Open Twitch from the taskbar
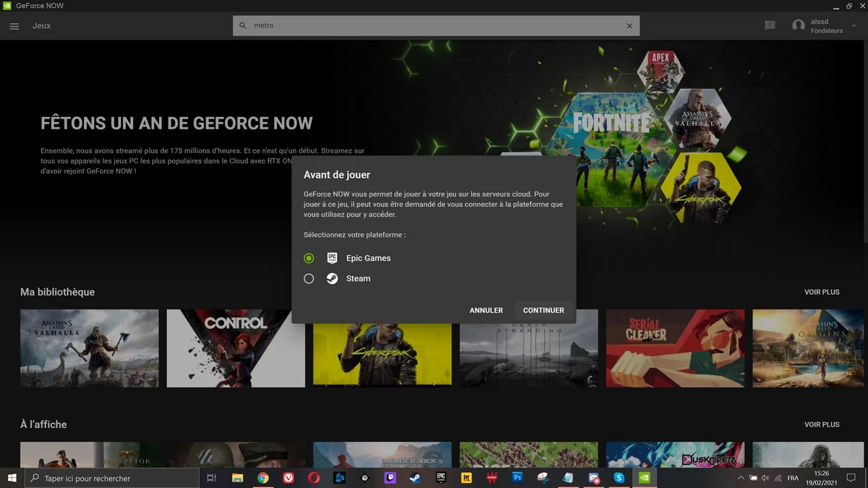This screenshot has width=868, height=488. click(x=390, y=478)
